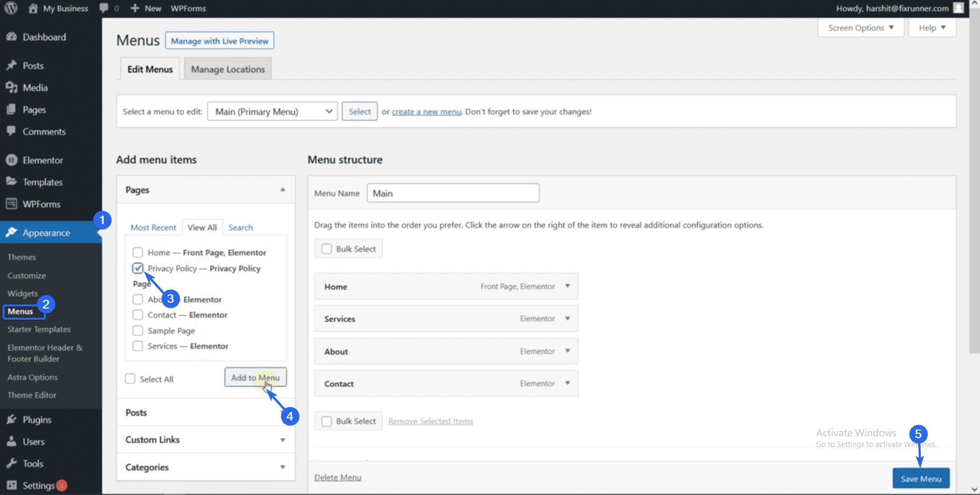Click the Select button
This screenshot has width=980, height=495.
[360, 111]
